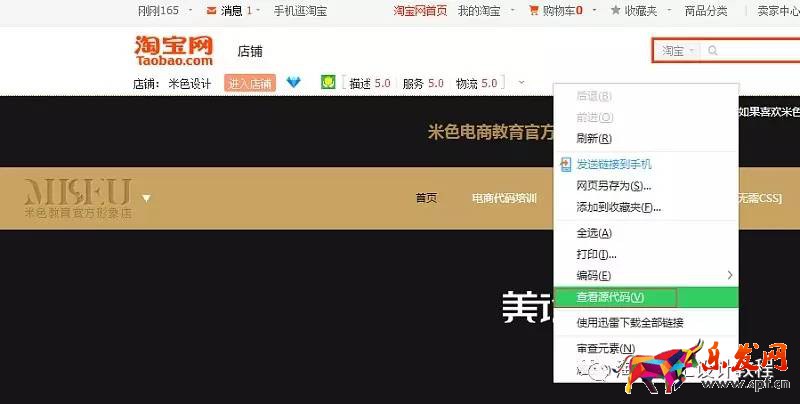The width and height of the screenshot is (800, 404).
Task: Go to the 电商代码培训 navigation tab
Action: (x=504, y=198)
